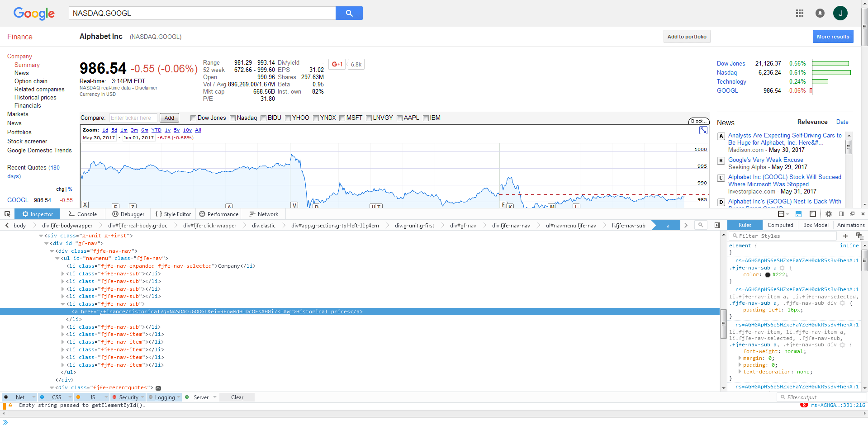Click the chart news marker X
The image size is (868, 425).
(85, 205)
